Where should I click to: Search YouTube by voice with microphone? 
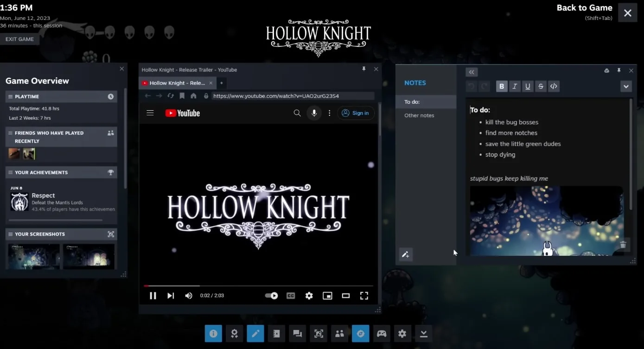[x=314, y=113]
